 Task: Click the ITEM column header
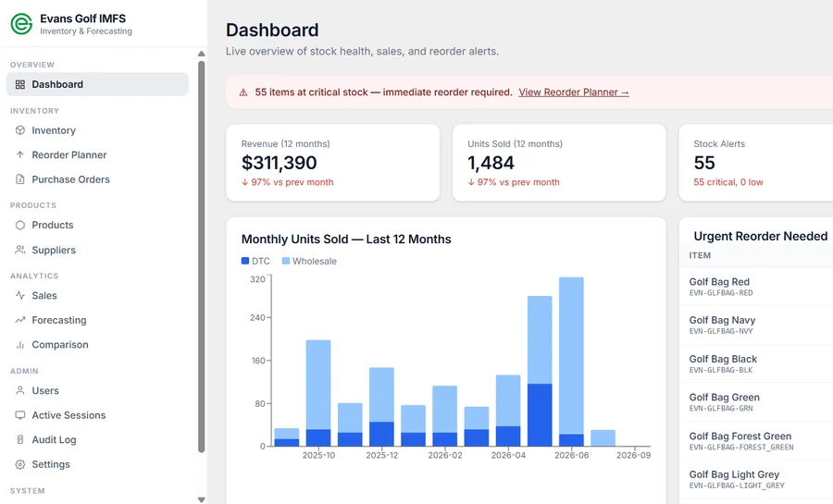pyautogui.click(x=700, y=255)
